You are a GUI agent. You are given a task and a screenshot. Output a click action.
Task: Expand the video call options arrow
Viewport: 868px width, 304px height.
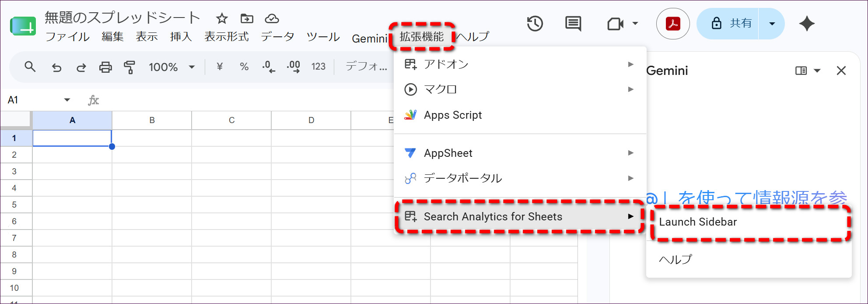(x=635, y=24)
